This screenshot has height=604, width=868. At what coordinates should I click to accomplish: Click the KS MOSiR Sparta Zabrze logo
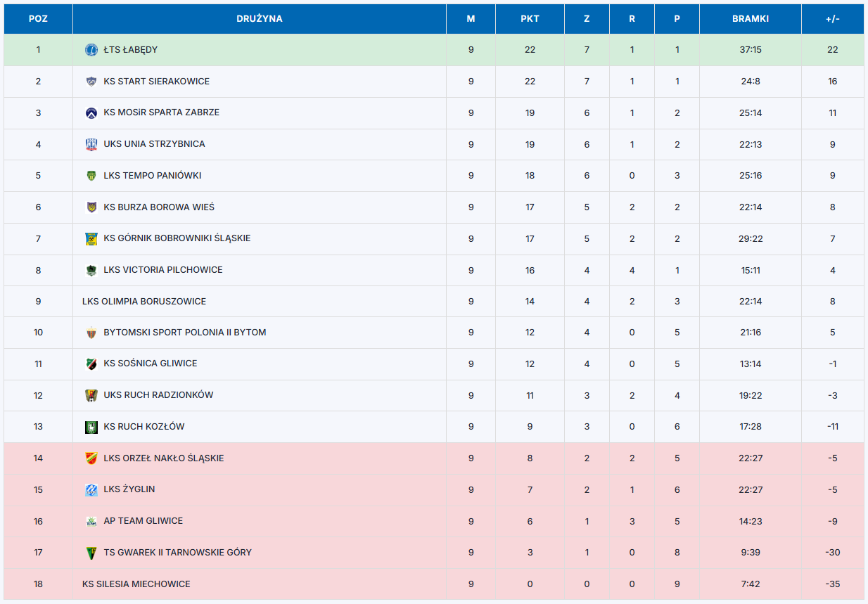91,113
